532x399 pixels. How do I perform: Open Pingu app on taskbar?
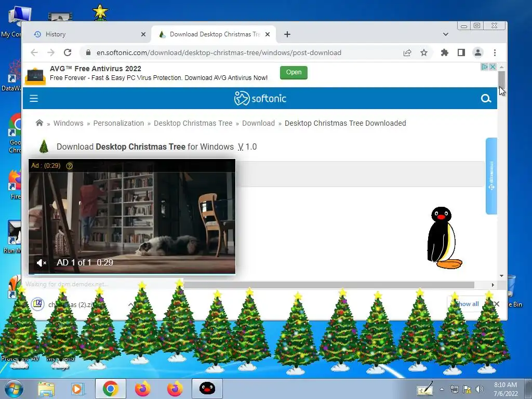[x=207, y=389]
